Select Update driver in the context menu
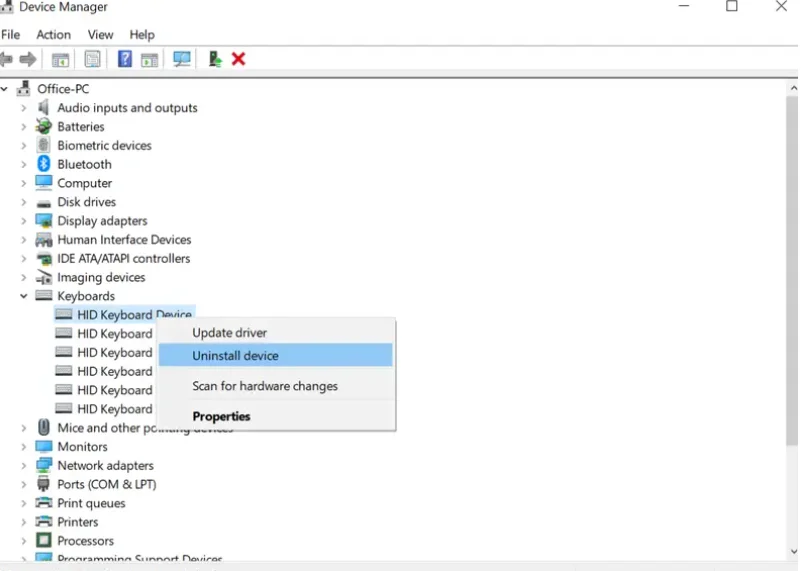Image resolution: width=802 pixels, height=571 pixels. click(229, 332)
